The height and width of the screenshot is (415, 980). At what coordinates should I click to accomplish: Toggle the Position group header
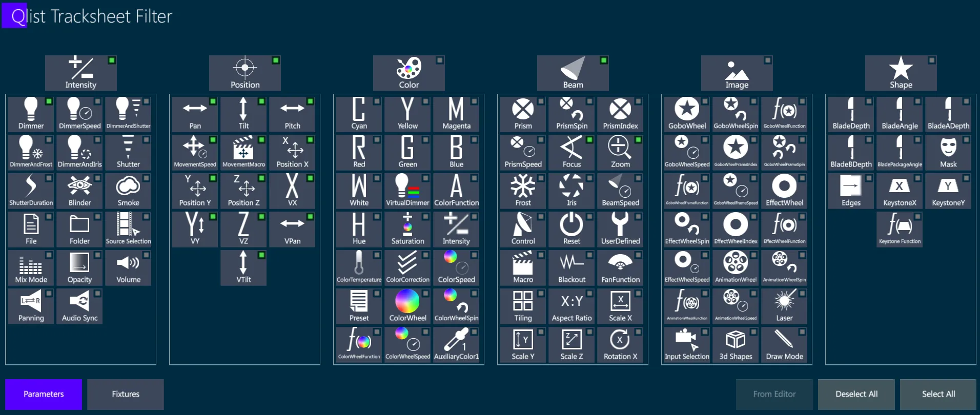(x=245, y=73)
